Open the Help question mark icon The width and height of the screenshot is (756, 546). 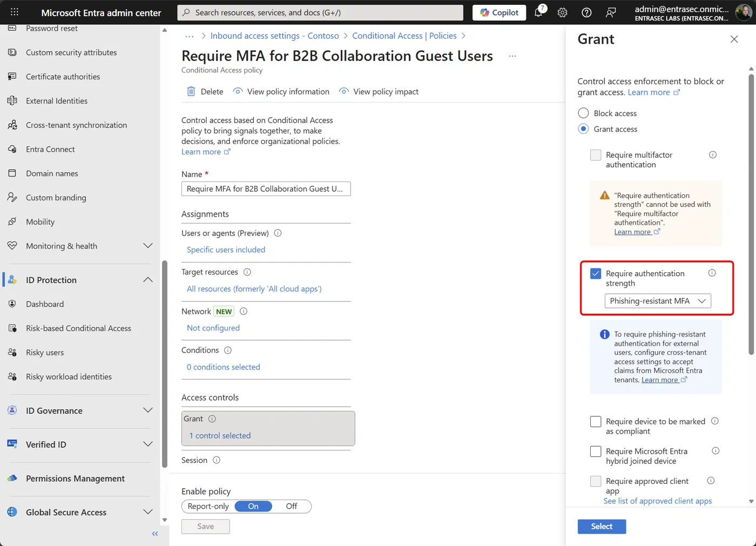(586, 12)
